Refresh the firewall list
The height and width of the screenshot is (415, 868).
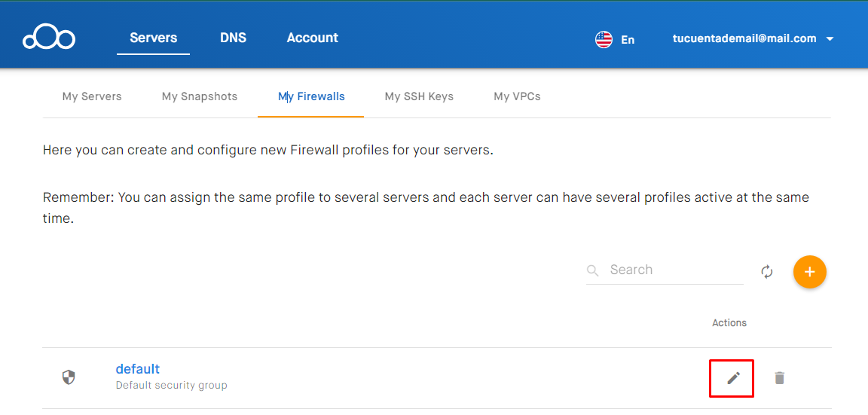(x=767, y=272)
